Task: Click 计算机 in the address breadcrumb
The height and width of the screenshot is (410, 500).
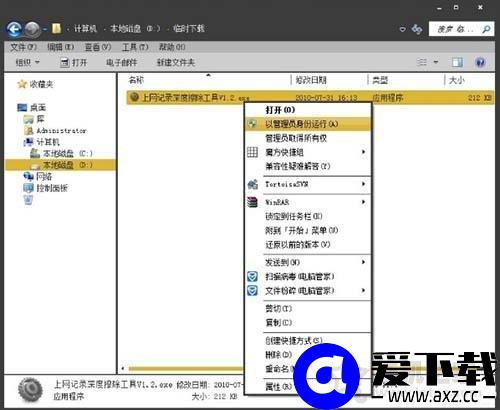Action: click(85, 29)
